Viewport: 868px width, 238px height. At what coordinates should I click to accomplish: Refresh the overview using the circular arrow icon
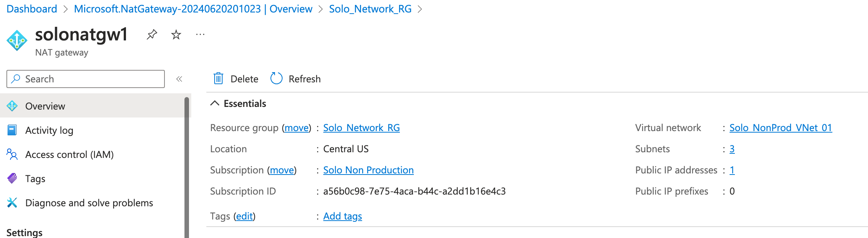click(277, 79)
